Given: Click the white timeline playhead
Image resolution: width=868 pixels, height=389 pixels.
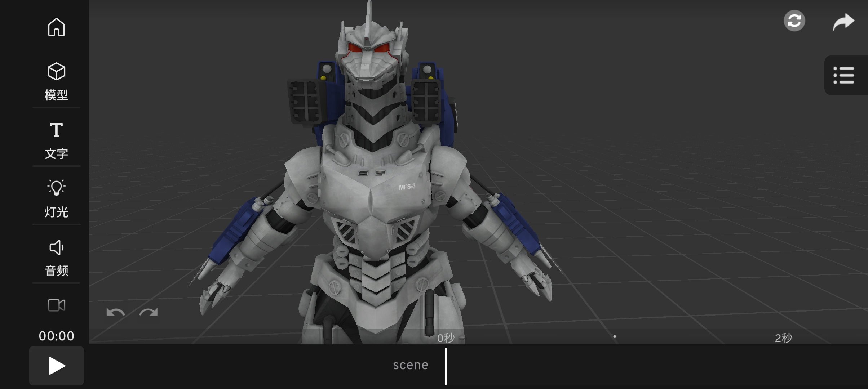Looking at the screenshot, I should tap(446, 366).
